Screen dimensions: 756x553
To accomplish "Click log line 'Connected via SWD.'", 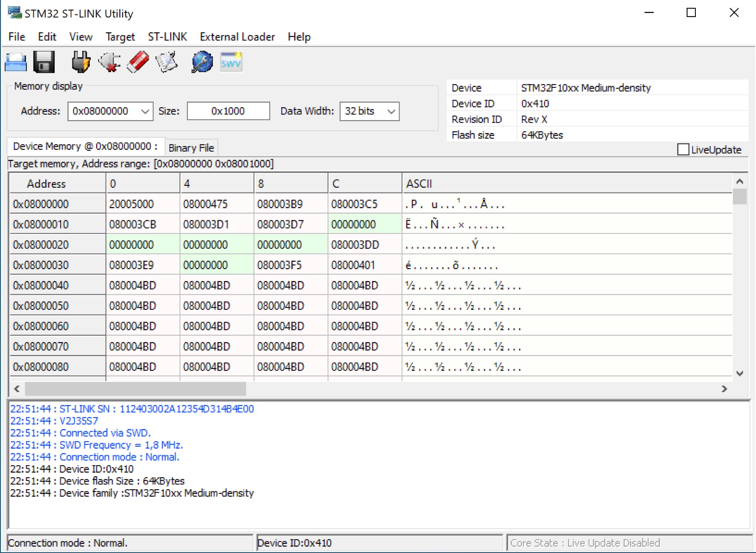I will 80,433.
